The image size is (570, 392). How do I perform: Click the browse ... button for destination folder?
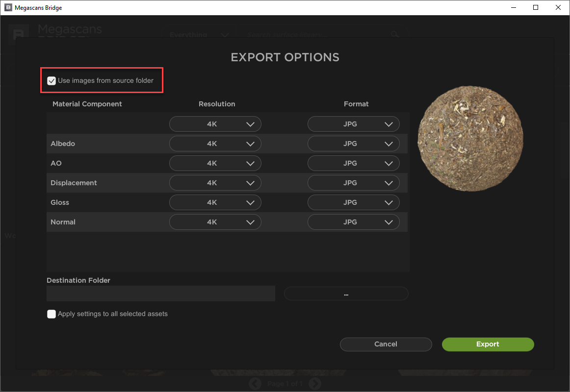[x=346, y=294]
